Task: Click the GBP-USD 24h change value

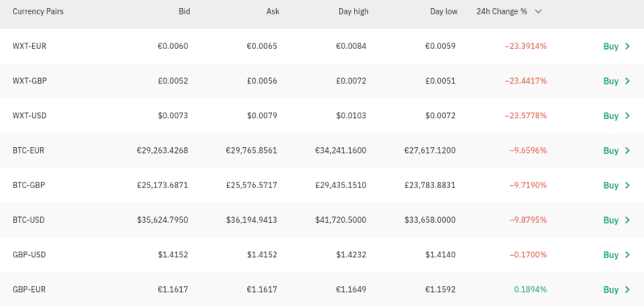Action: pyautogui.click(x=528, y=255)
